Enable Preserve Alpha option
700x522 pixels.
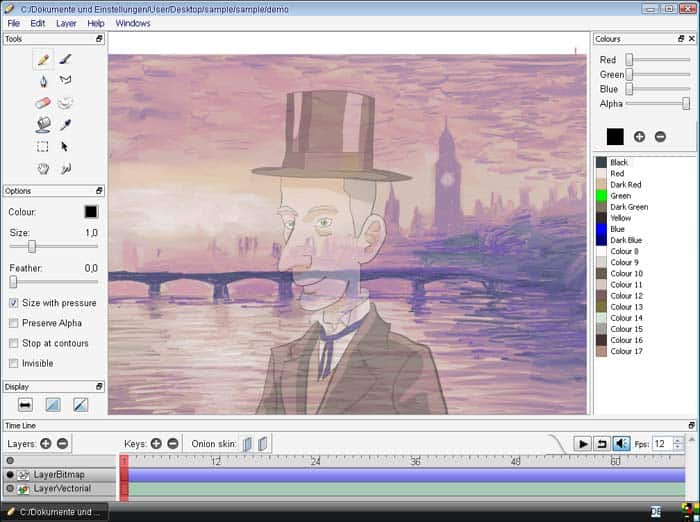point(14,323)
